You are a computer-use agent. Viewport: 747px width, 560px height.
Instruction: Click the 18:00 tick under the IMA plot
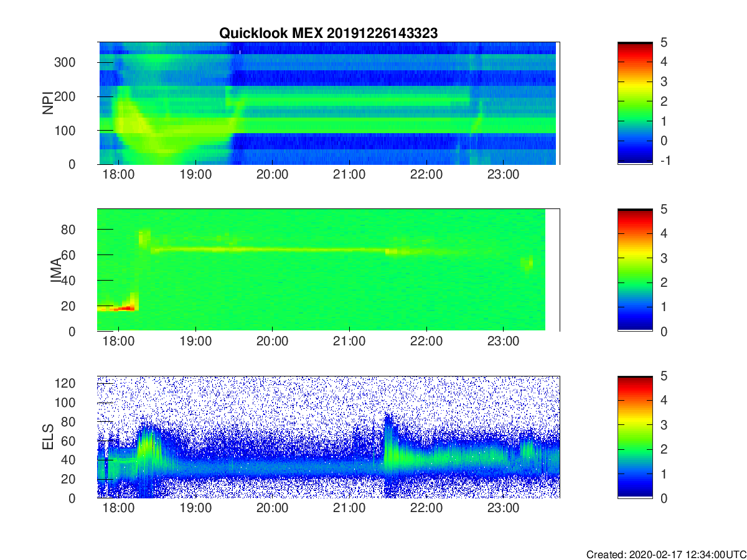[x=118, y=342]
